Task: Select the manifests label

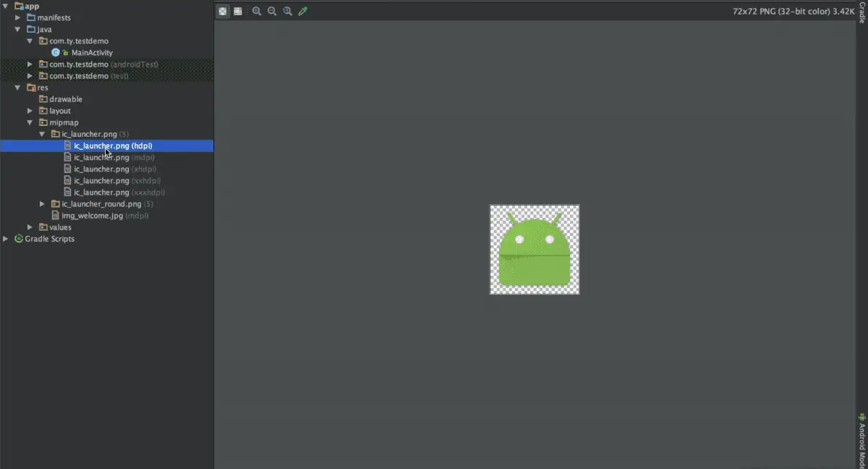Action: [x=54, y=17]
